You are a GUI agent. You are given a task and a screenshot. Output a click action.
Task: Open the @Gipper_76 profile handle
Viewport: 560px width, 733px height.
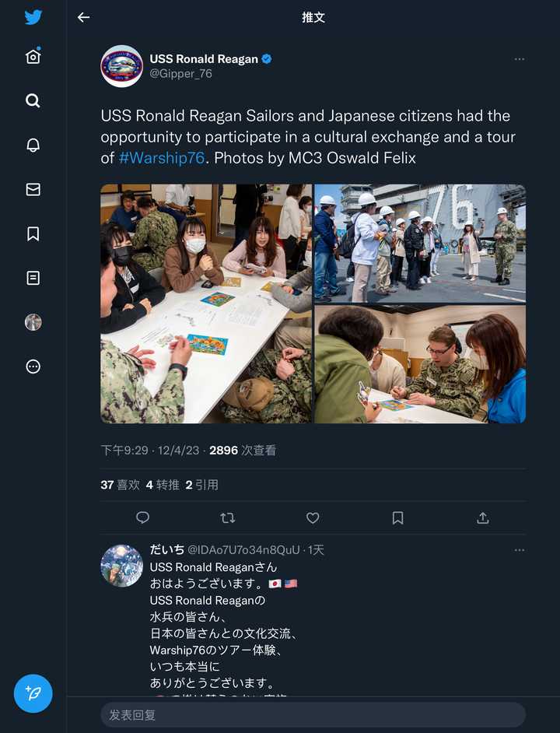click(x=181, y=74)
